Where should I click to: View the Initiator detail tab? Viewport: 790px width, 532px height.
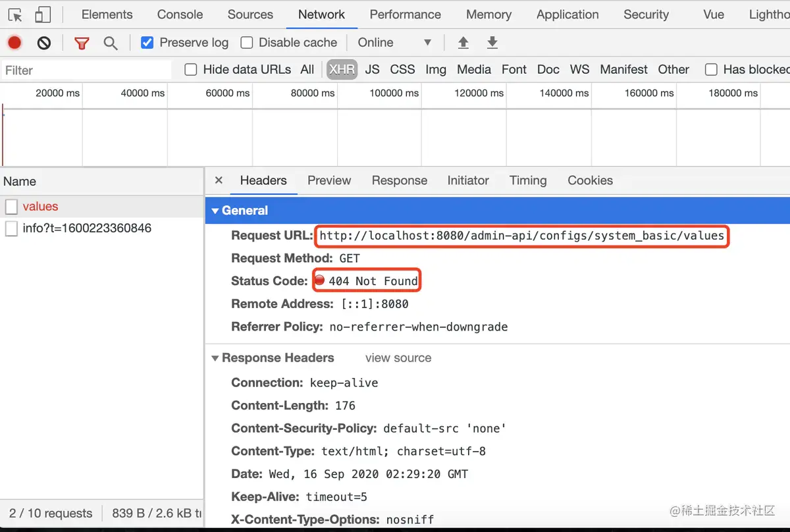[x=468, y=180]
